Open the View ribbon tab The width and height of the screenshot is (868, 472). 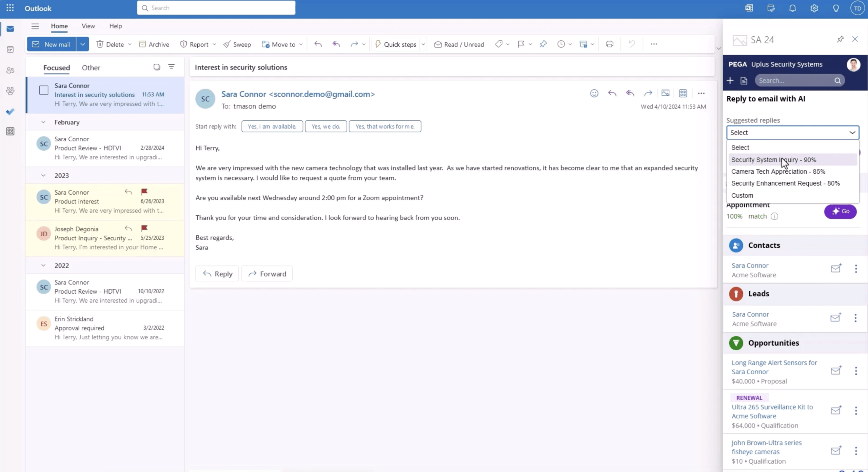coord(88,26)
